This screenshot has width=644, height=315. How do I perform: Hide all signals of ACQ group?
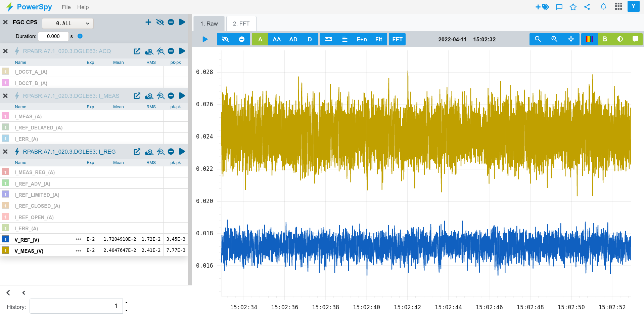tap(160, 51)
